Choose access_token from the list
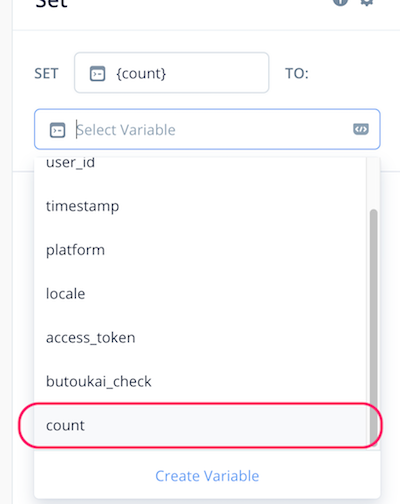The image size is (400, 504). (x=200, y=338)
